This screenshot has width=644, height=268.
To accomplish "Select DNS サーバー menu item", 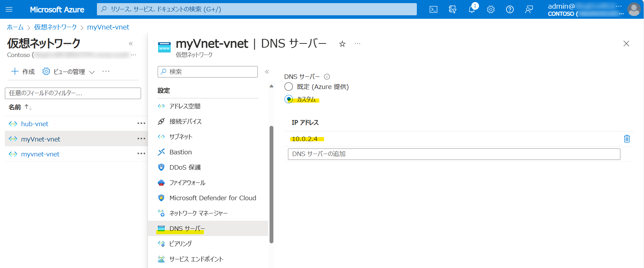I will pos(208,228).
